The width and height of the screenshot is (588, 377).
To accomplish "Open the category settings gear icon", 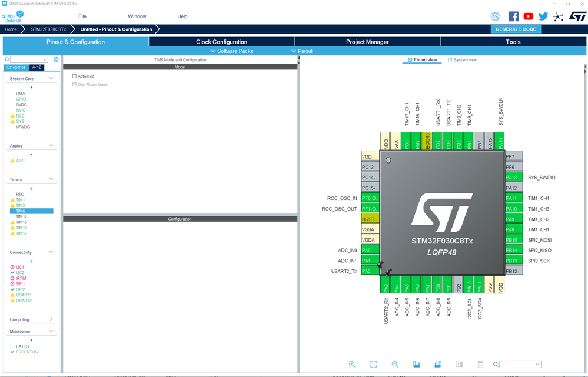I will [x=56, y=59].
